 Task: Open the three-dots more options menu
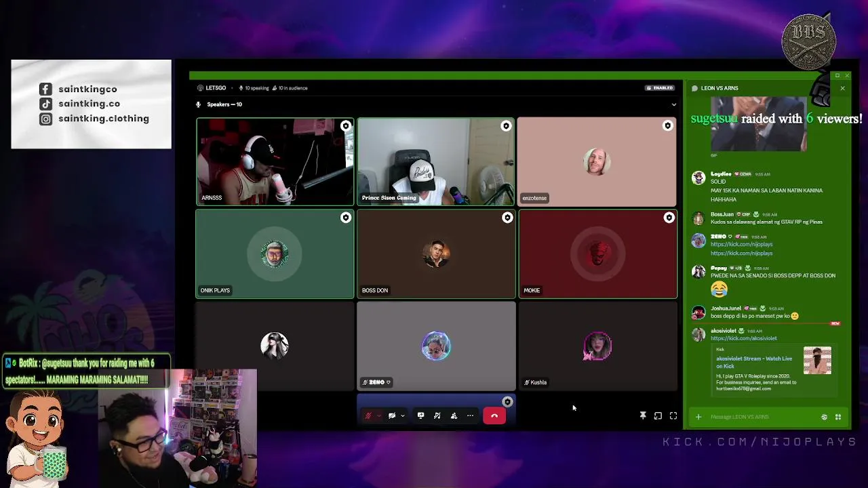(470, 415)
